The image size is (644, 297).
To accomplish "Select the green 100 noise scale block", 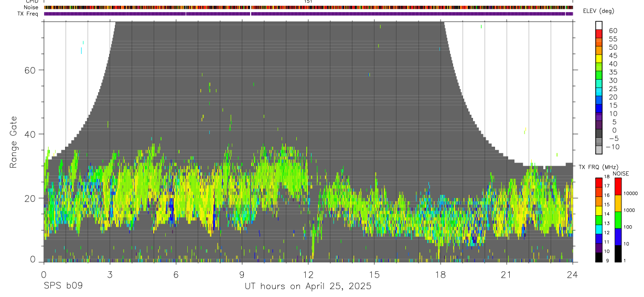I will pyautogui.click(x=617, y=220).
